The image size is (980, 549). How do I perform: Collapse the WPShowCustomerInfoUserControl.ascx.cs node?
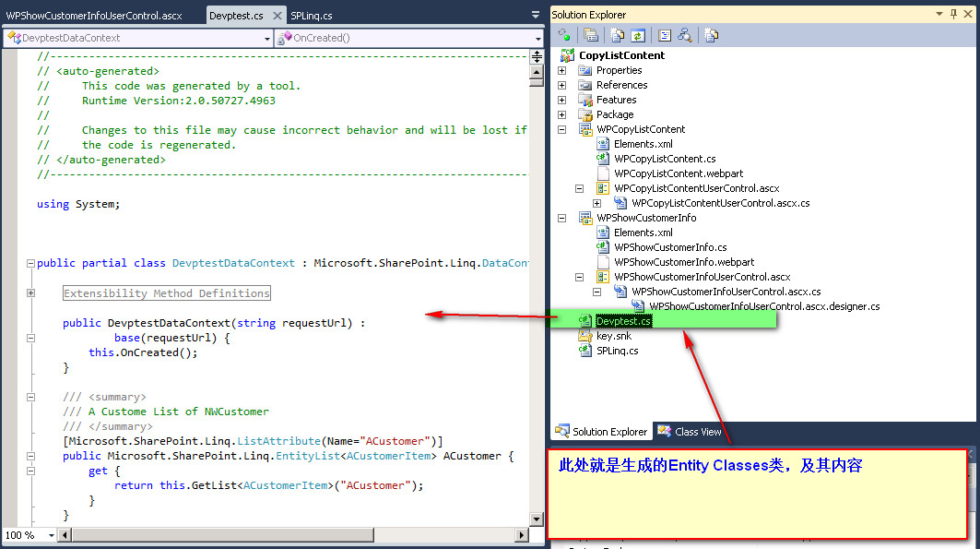click(x=596, y=292)
